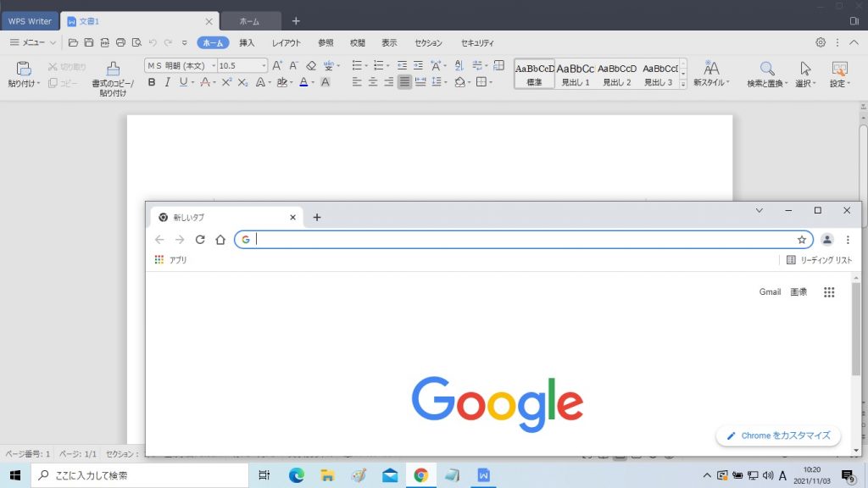Open the リーディング リスト button in Chrome
Viewport: 868px width, 488px height.
(820, 260)
